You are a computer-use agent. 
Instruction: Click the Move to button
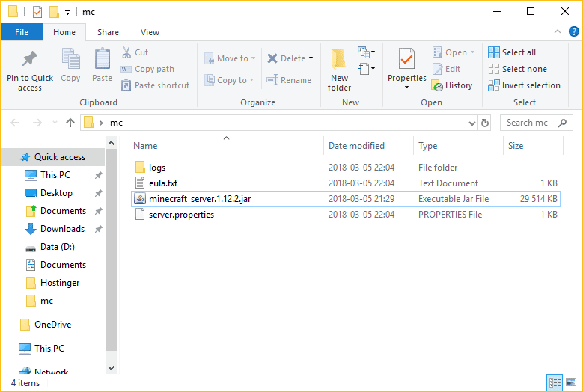230,58
